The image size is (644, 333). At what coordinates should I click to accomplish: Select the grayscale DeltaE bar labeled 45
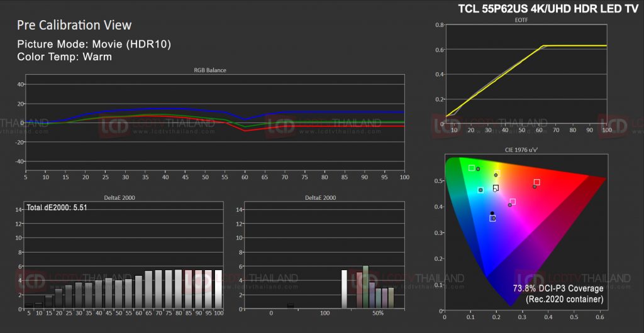pos(109,293)
